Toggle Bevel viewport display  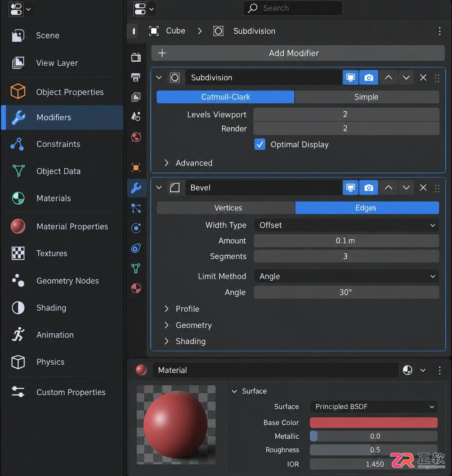pyautogui.click(x=351, y=188)
